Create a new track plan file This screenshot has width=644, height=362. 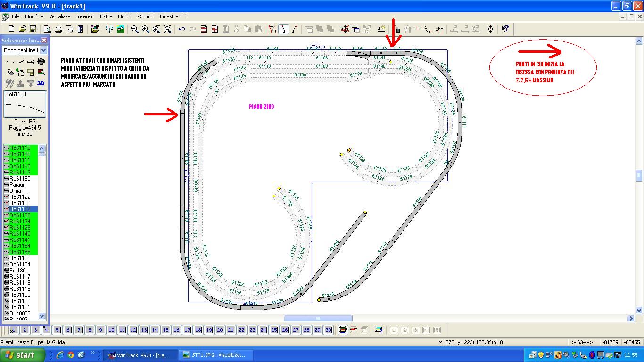click(11, 29)
